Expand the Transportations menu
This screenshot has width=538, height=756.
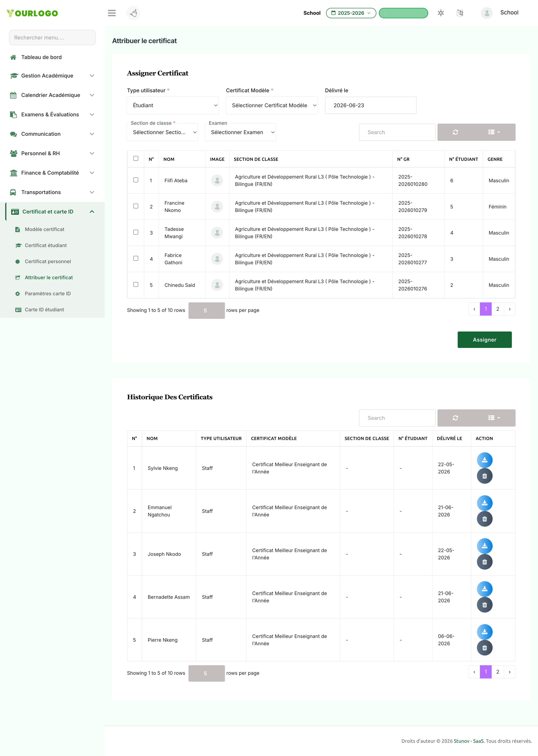point(52,192)
